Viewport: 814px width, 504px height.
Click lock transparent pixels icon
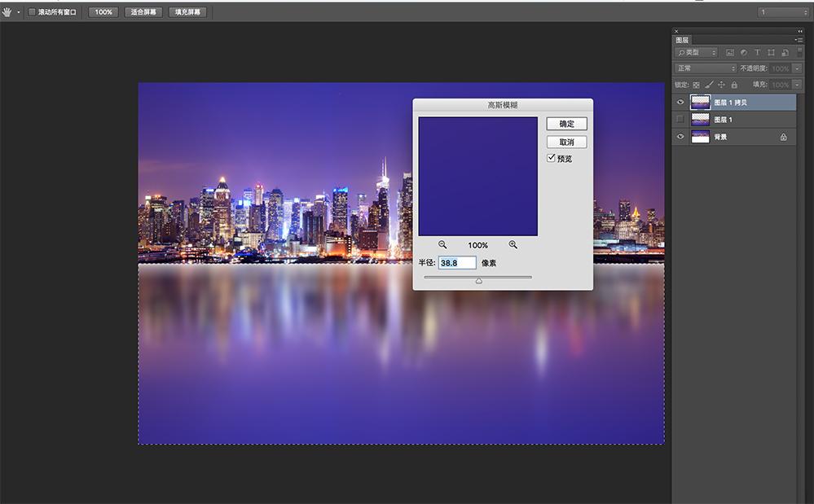696,85
